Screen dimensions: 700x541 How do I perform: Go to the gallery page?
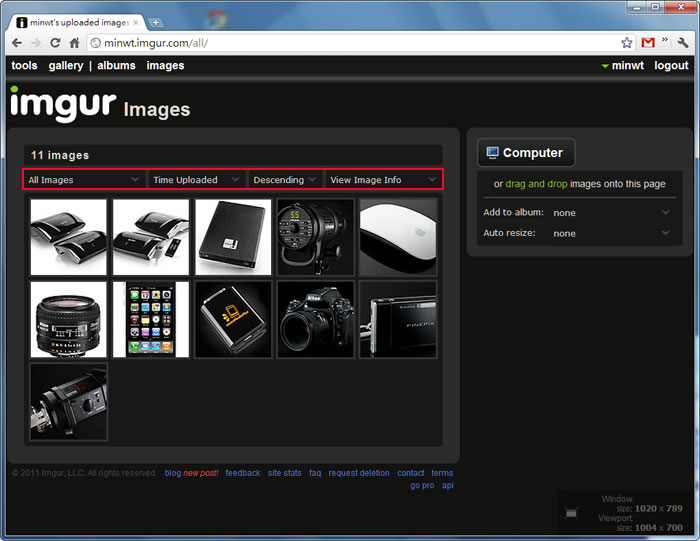point(66,66)
